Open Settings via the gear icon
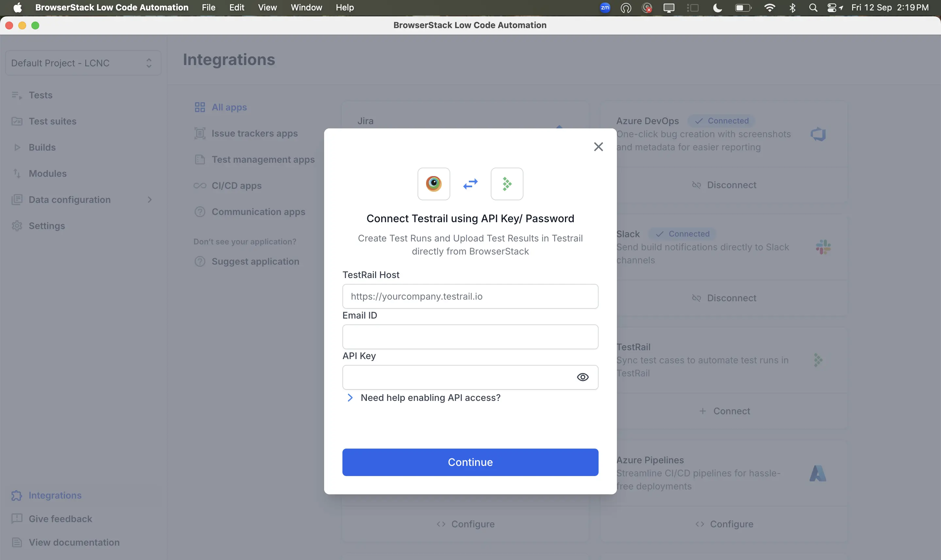This screenshot has width=941, height=560. coord(17,226)
